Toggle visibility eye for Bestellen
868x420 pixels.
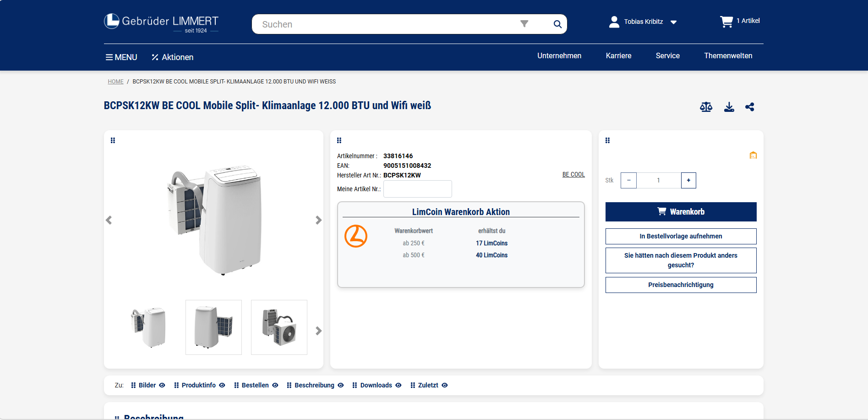[x=275, y=385]
